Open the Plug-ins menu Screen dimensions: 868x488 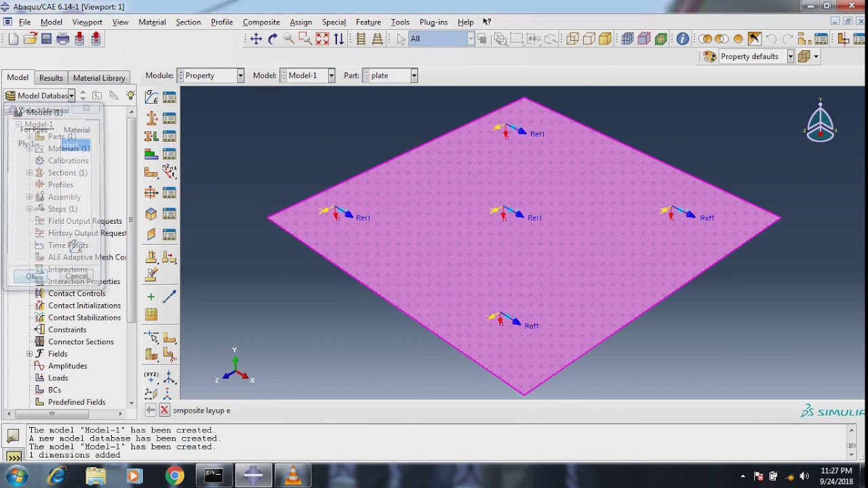[433, 22]
